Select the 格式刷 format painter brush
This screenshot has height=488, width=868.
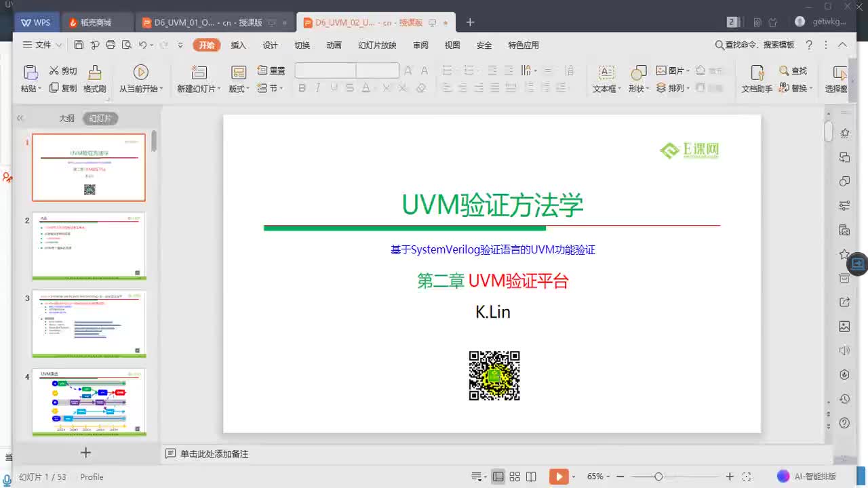95,79
